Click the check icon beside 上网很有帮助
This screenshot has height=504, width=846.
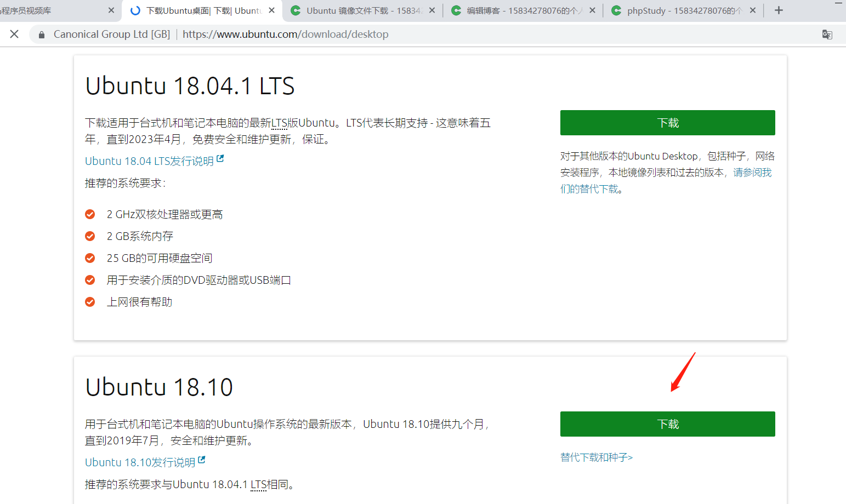coord(90,302)
